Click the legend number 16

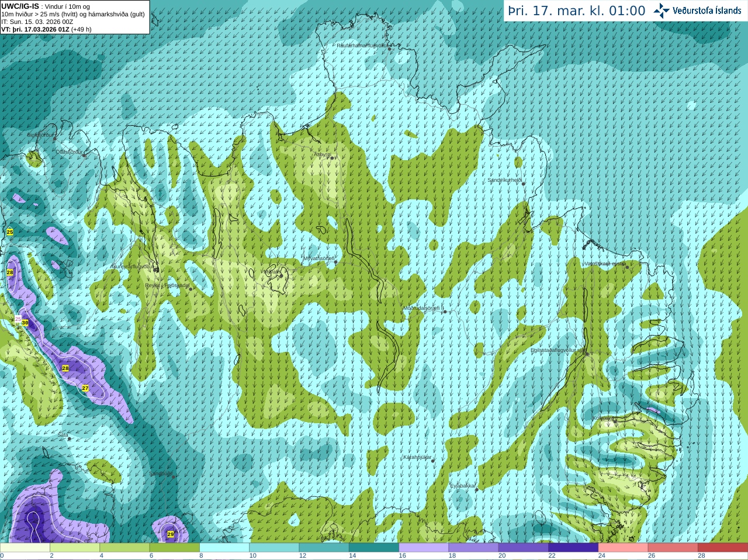(x=402, y=556)
